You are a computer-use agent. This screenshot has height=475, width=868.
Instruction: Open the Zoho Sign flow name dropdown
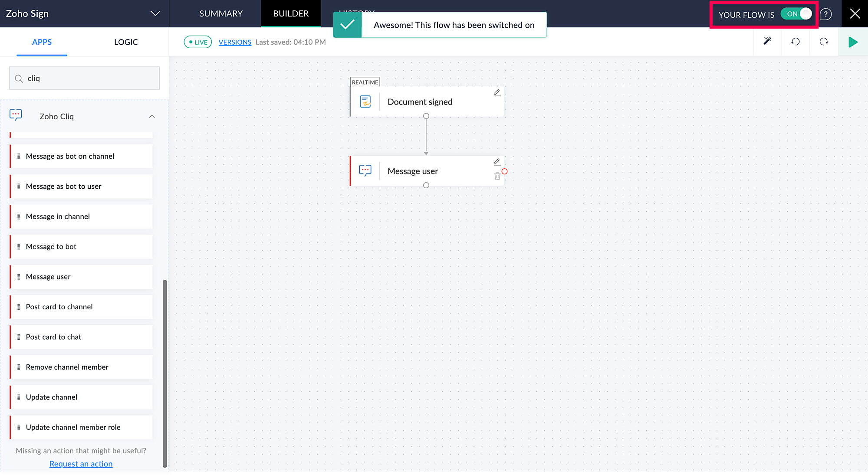tap(155, 13)
